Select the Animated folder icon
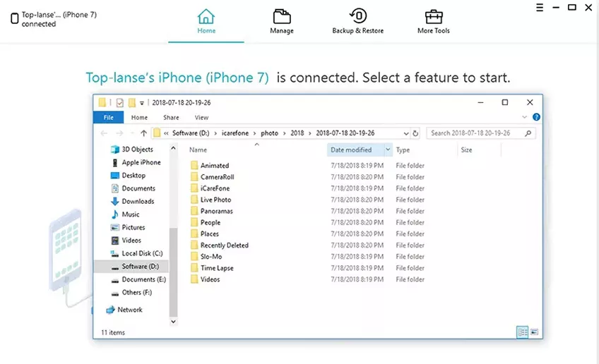Screen dimensions: 599x364 coord(194,165)
